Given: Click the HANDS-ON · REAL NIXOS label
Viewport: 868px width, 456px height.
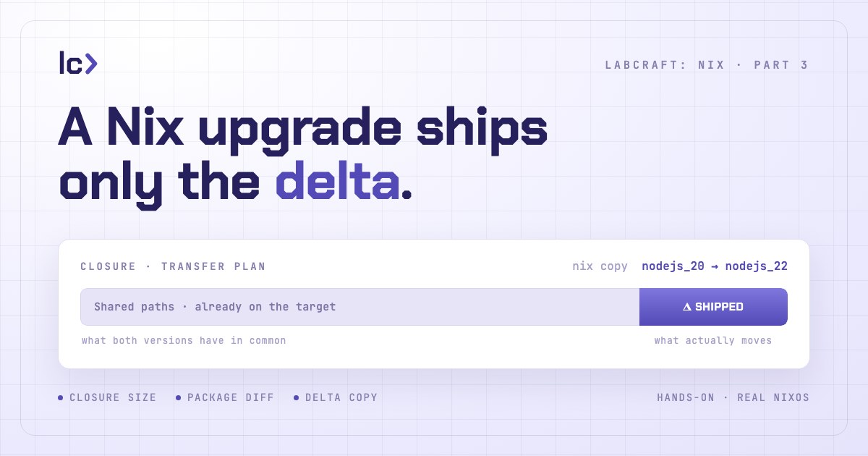Looking at the screenshot, I should (x=733, y=397).
